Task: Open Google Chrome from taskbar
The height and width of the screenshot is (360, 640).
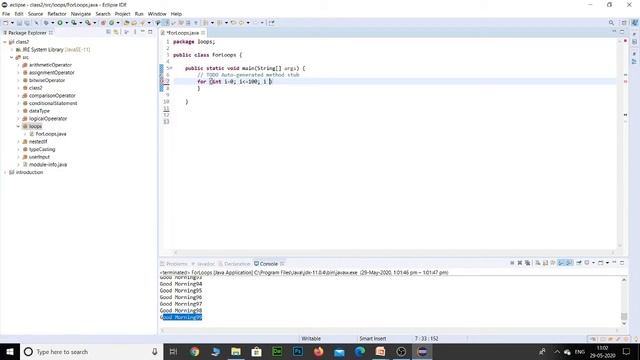Action: tap(195, 351)
